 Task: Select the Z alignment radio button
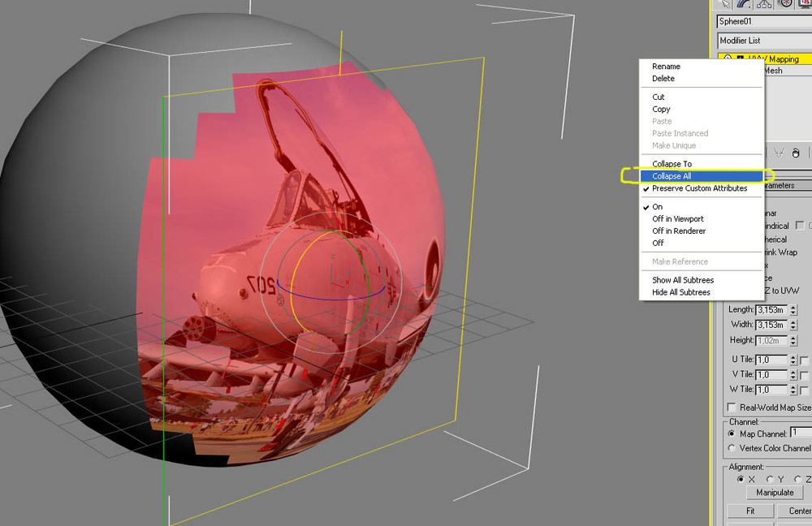click(x=800, y=480)
